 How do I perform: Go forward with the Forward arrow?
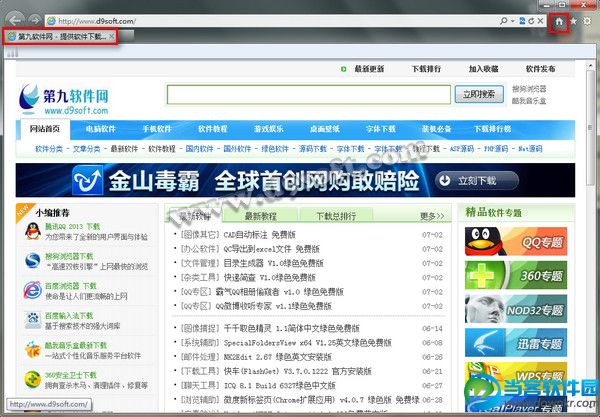pos(34,20)
